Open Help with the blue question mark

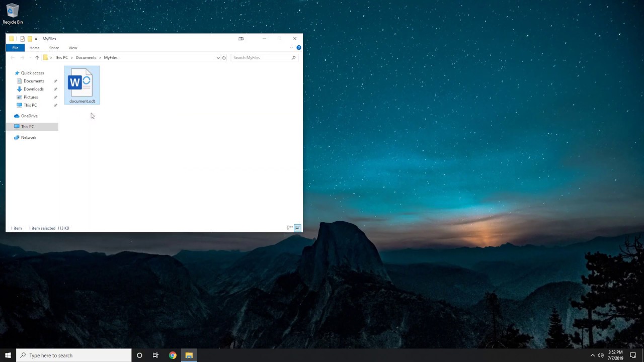(298, 48)
